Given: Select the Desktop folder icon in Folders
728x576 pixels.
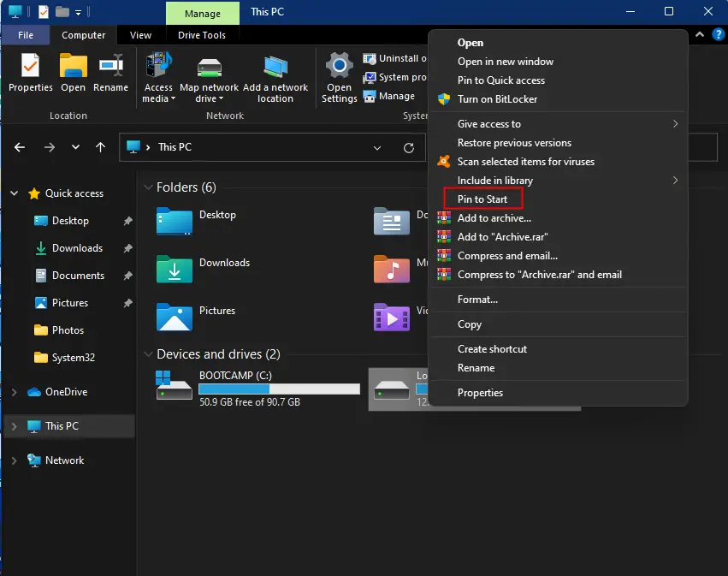Looking at the screenshot, I should (x=175, y=221).
